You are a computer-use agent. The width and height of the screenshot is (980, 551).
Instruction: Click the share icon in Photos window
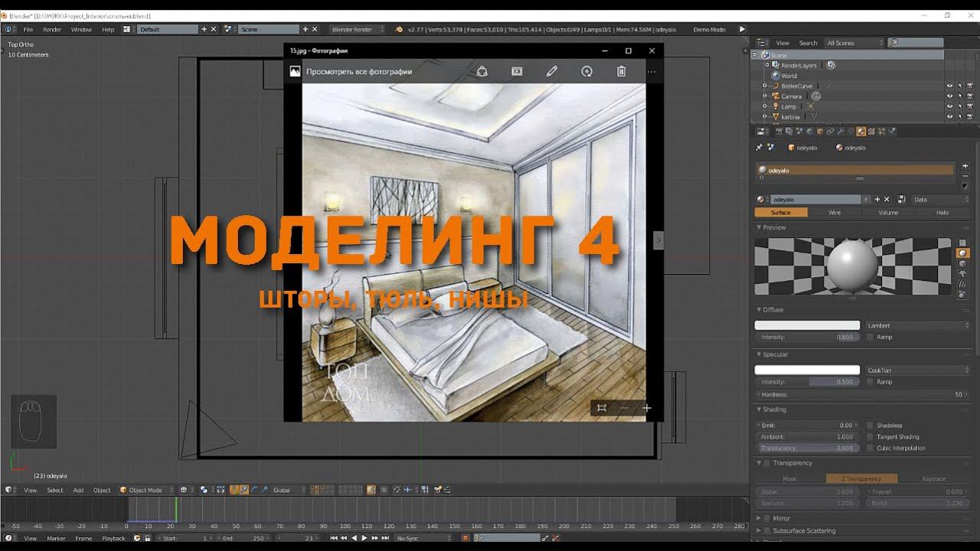[482, 71]
